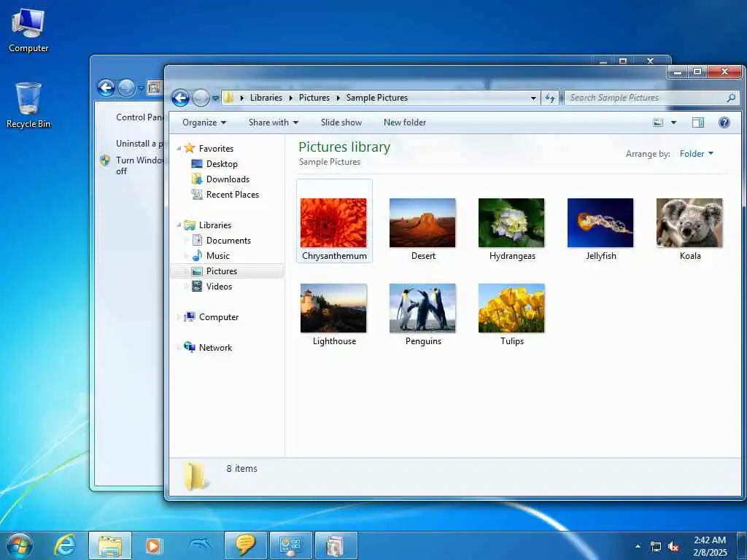Start the Slide show
Screen dimensions: 747x560
click(x=341, y=122)
